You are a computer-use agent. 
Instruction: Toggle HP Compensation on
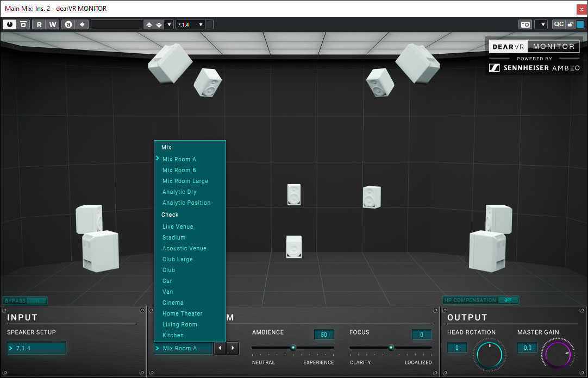pos(508,300)
